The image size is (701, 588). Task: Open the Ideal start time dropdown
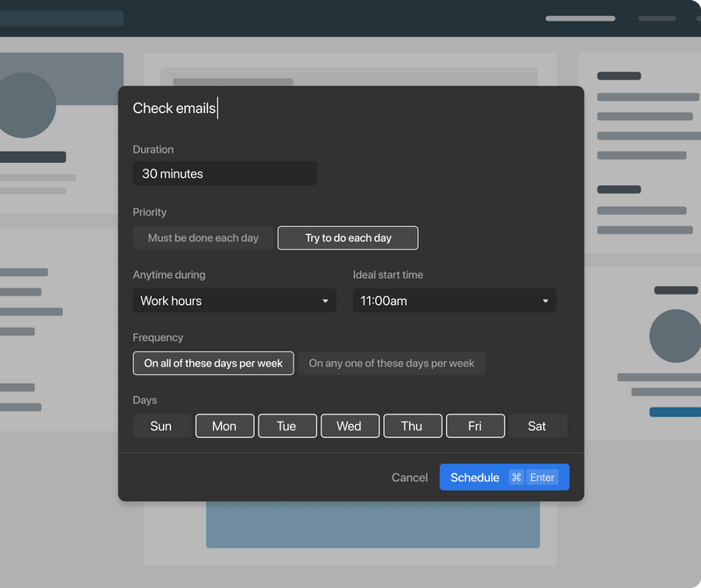point(454,301)
